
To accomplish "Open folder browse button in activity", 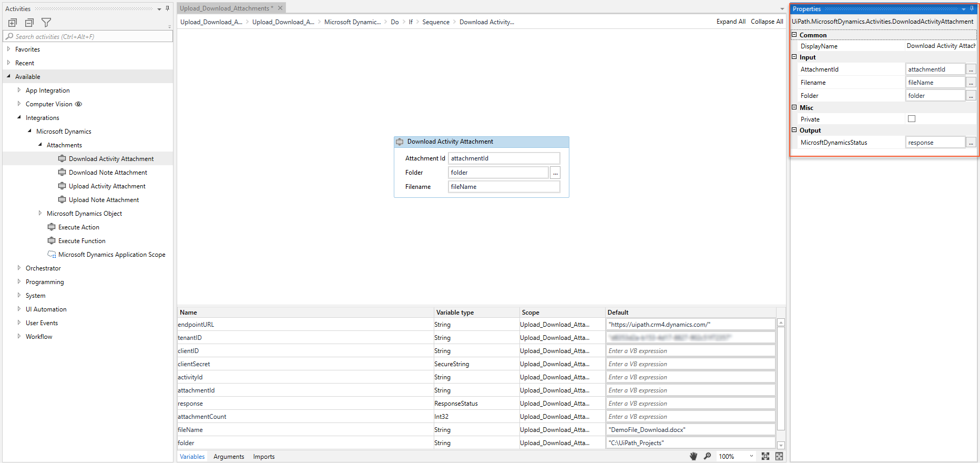I will (555, 173).
